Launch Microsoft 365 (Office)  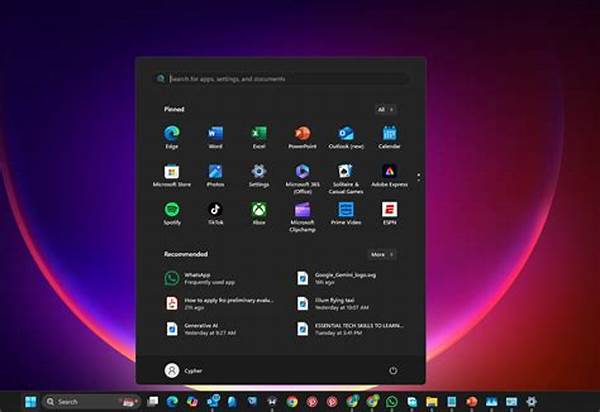click(x=302, y=178)
